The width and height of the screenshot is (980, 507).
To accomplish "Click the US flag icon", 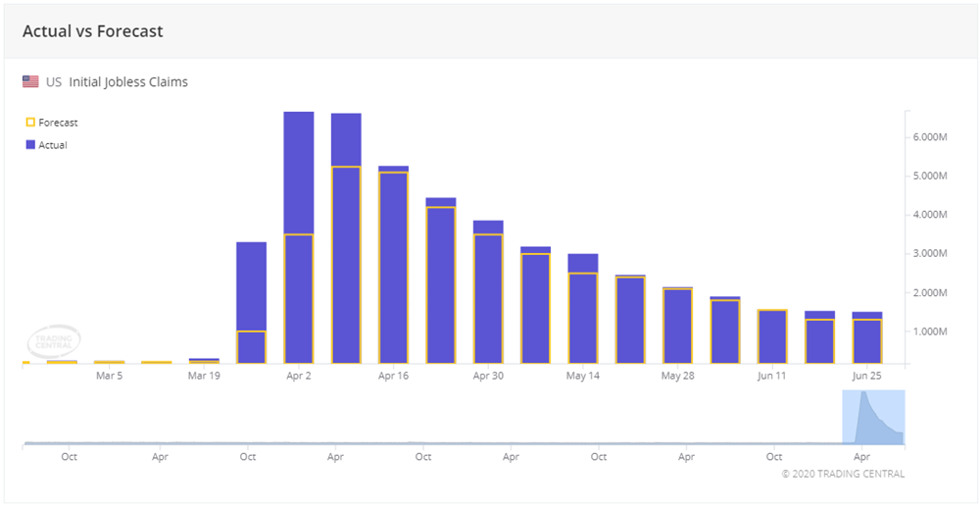I will (31, 82).
